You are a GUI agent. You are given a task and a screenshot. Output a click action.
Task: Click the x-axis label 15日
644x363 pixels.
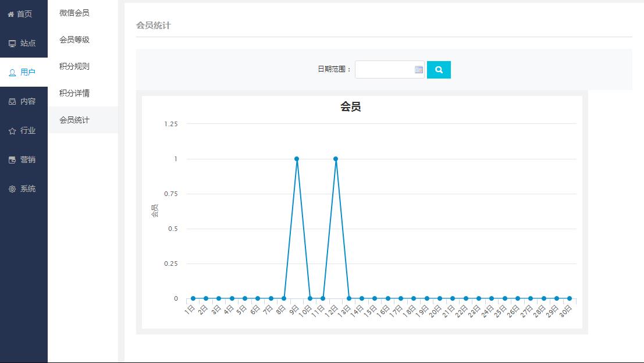371,311
